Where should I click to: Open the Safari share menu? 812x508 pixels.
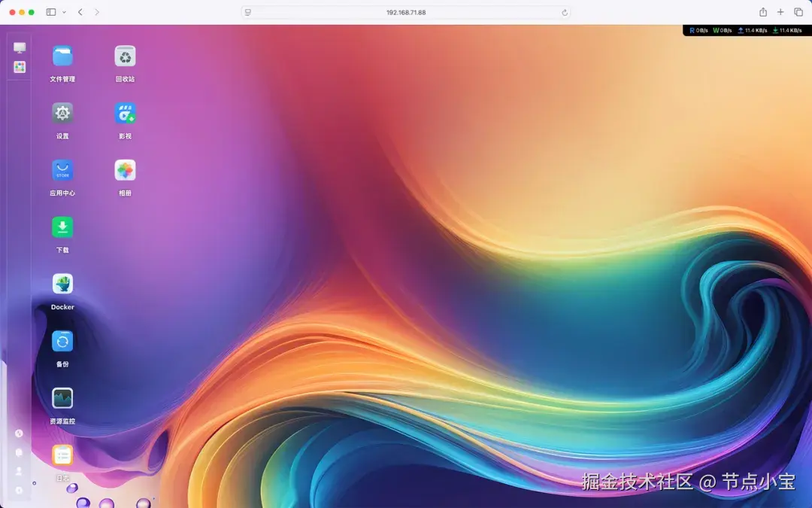click(x=763, y=12)
